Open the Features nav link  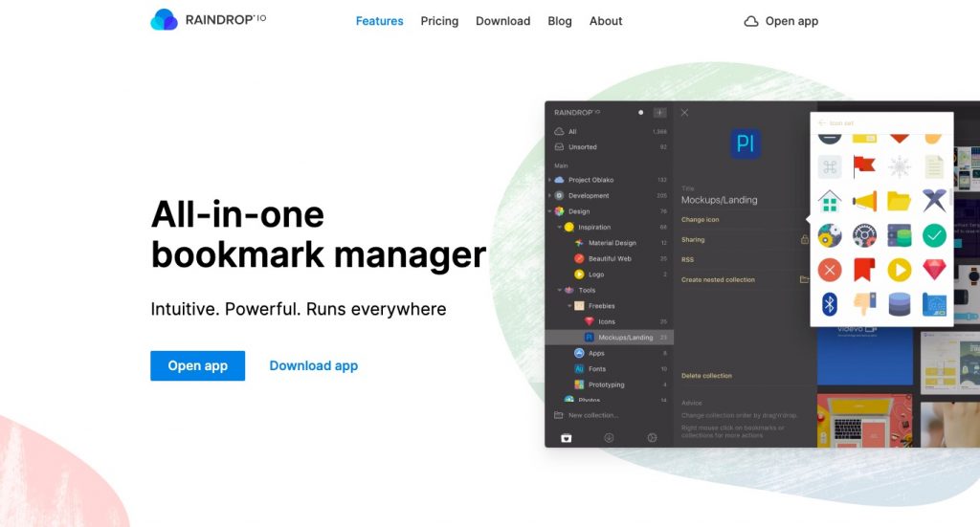pyautogui.click(x=379, y=21)
